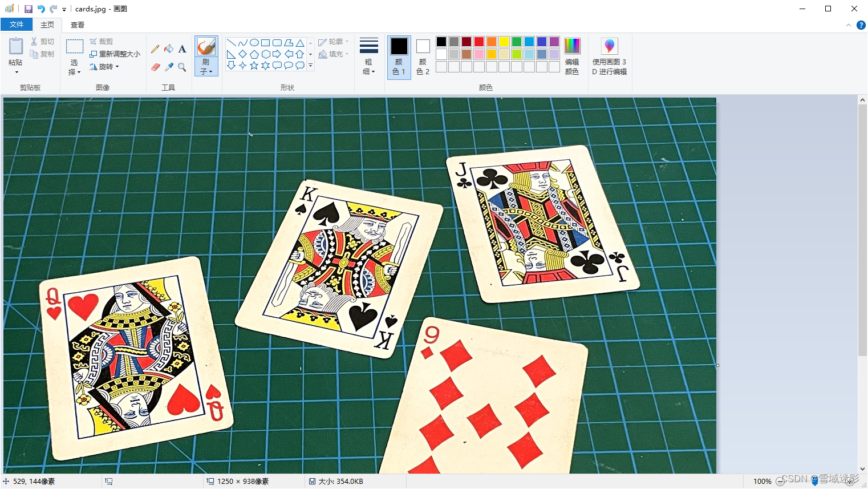868x489 pixels.
Task: Select the Right arrow shape
Action: 277,54
